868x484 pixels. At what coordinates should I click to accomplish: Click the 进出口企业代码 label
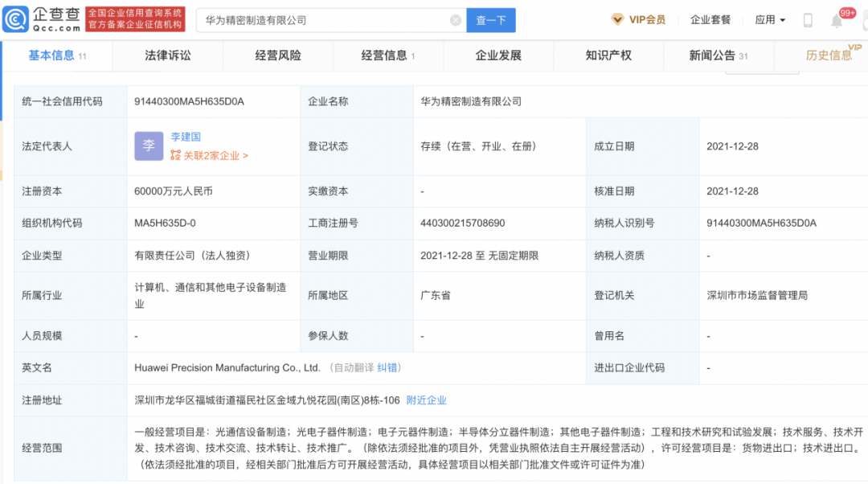pyautogui.click(x=628, y=367)
